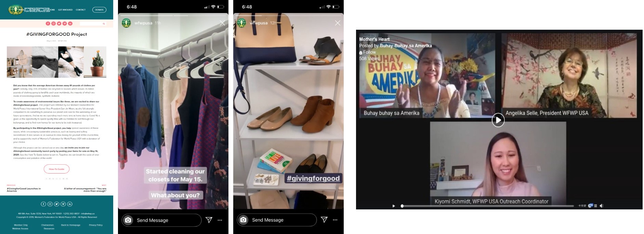Open the three-dot menu on the shoe shelf story
644x234 pixels.
(x=335, y=220)
